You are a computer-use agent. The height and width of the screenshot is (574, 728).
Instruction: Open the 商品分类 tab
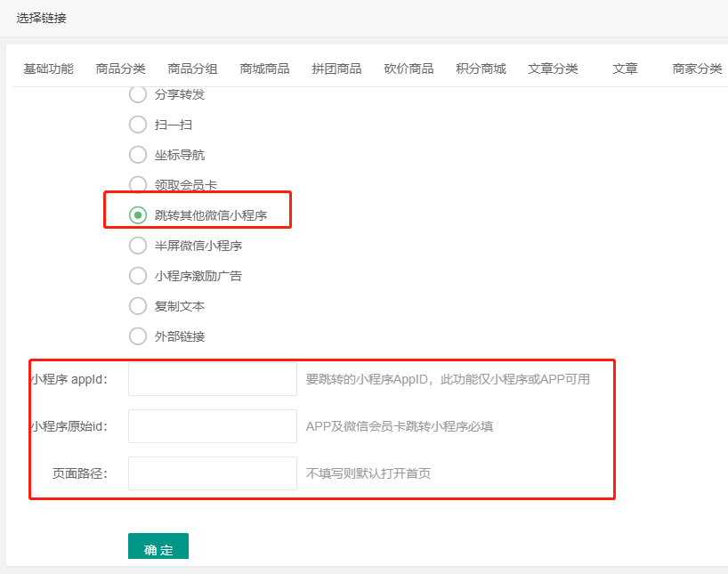(x=120, y=69)
